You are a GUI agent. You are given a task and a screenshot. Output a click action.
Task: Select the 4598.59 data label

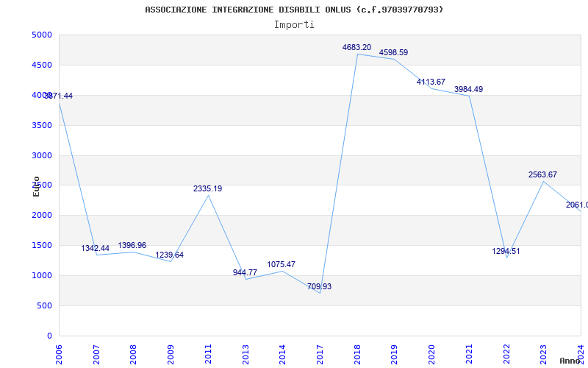[x=393, y=52]
